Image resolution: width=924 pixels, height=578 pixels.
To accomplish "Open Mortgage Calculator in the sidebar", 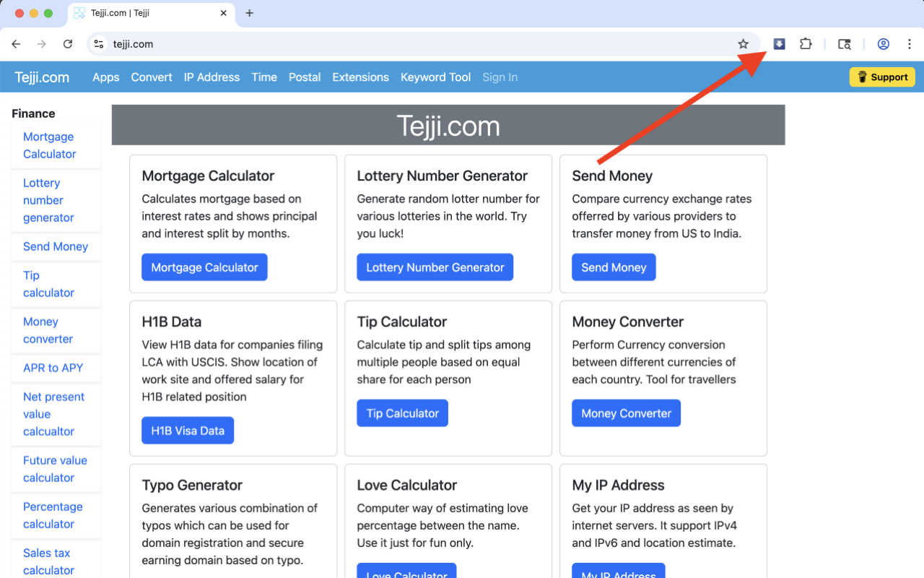I will 49,145.
